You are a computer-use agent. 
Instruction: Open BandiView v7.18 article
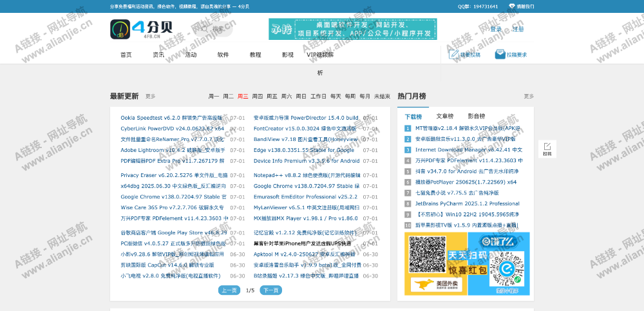[x=305, y=139]
